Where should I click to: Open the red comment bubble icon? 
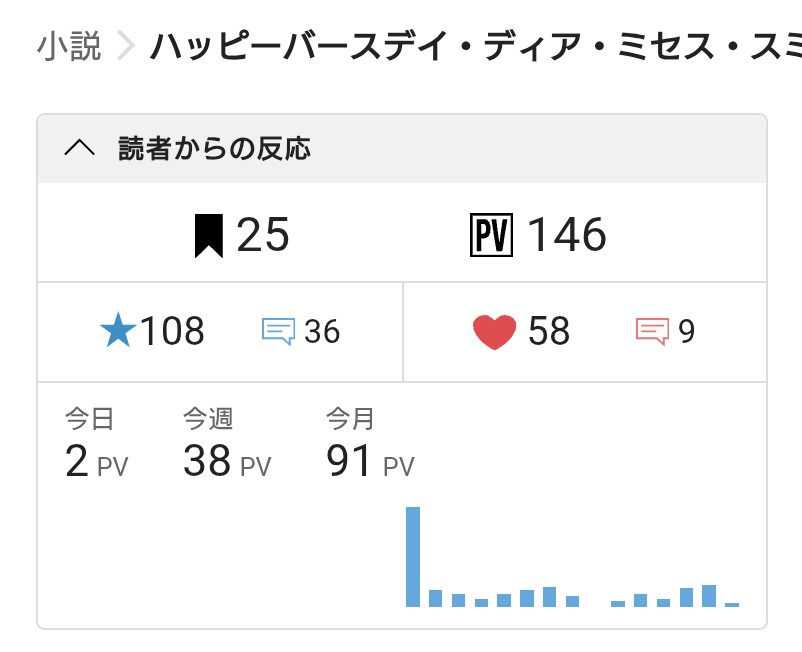[x=652, y=331]
